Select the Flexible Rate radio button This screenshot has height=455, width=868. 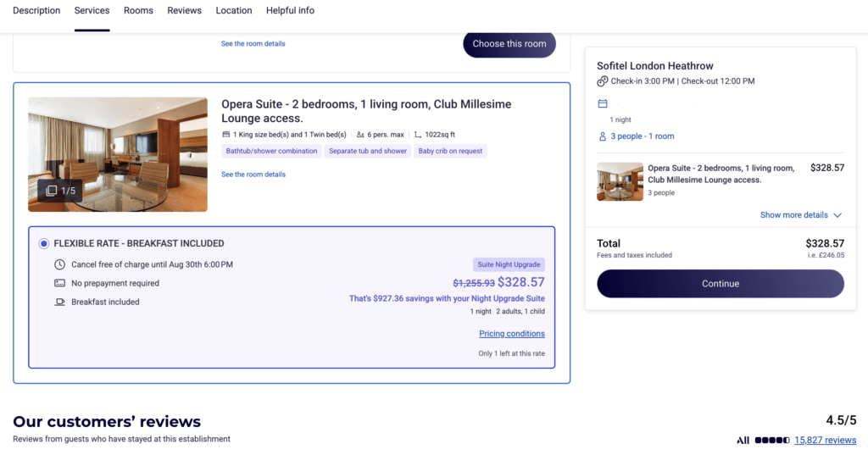coord(44,243)
